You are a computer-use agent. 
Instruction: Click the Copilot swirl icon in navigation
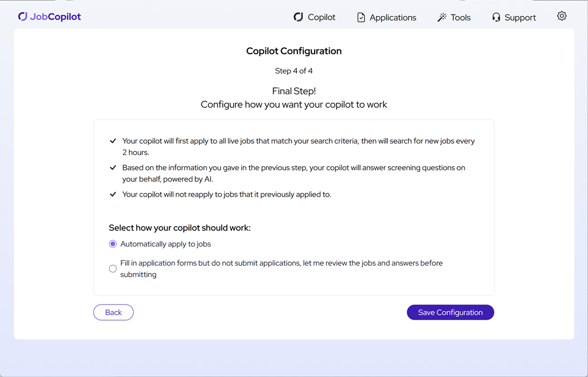coord(299,17)
